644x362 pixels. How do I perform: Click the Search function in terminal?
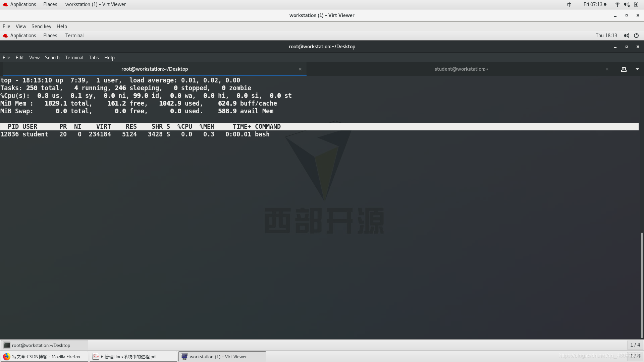(52, 57)
